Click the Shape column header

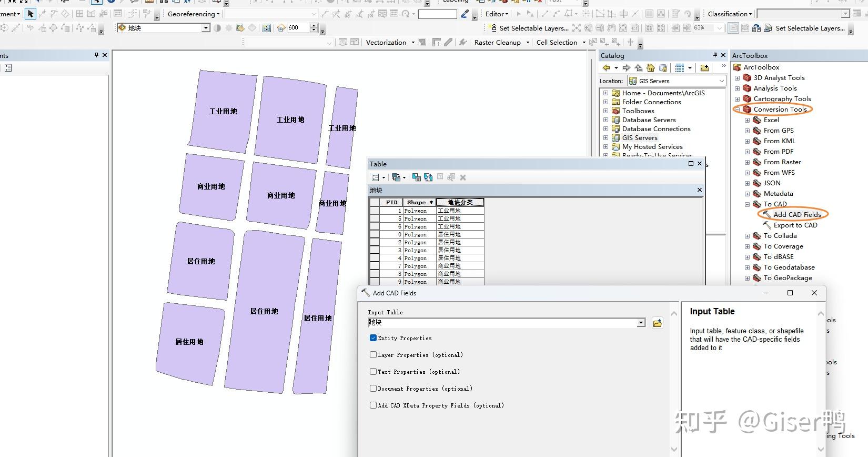tap(419, 202)
